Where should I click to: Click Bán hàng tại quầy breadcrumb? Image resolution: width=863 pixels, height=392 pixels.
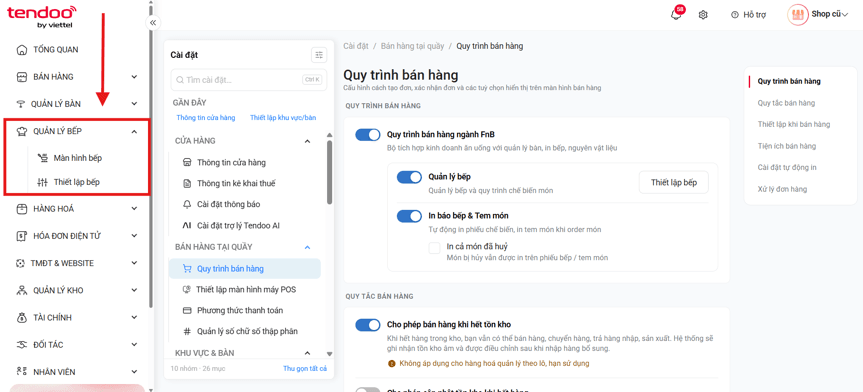coord(412,46)
